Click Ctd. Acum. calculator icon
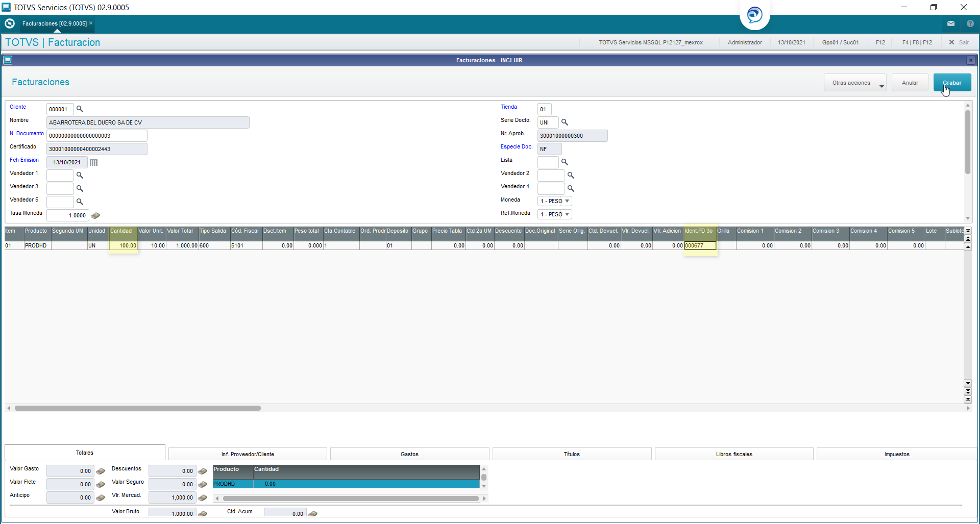Image resolution: width=980 pixels, height=524 pixels. 313,514
